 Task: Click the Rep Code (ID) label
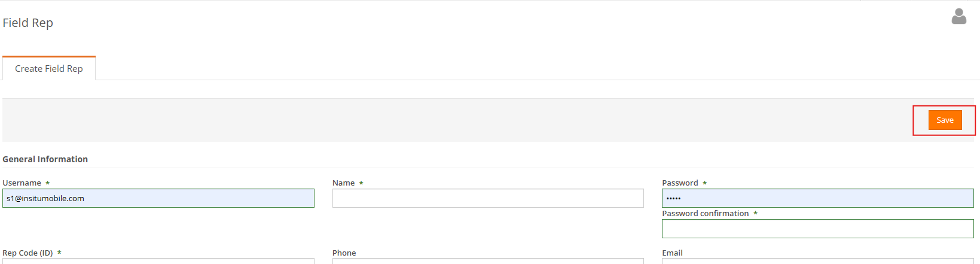coord(28,253)
